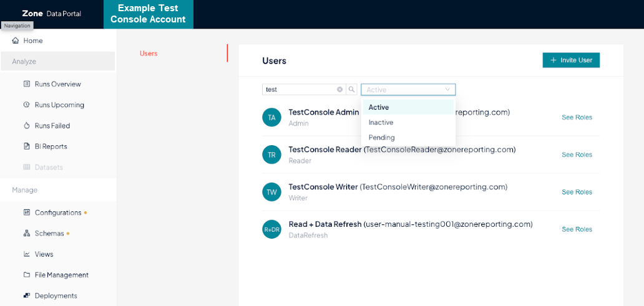
Task: Click the TestConsole Reader name
Action: tap(325, 150)
